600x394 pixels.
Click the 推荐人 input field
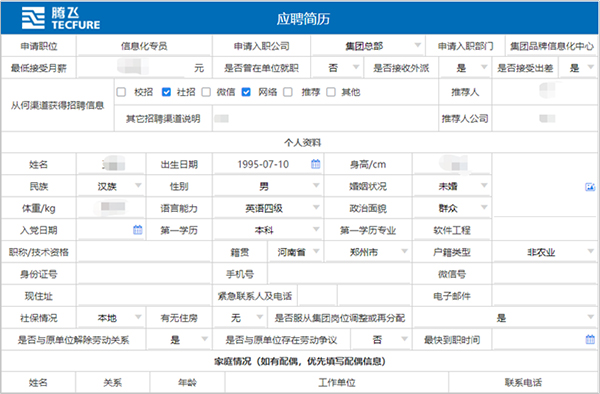[545, 92]
